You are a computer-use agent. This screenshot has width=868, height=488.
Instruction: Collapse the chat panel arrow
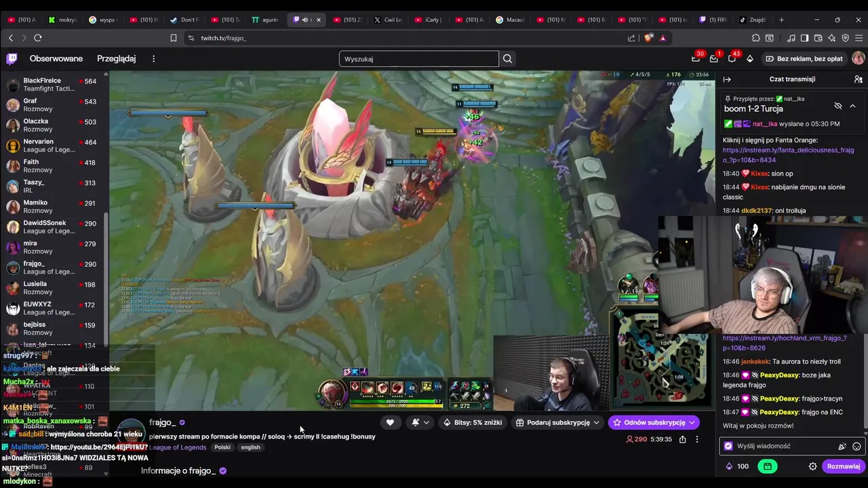[727, 79]
